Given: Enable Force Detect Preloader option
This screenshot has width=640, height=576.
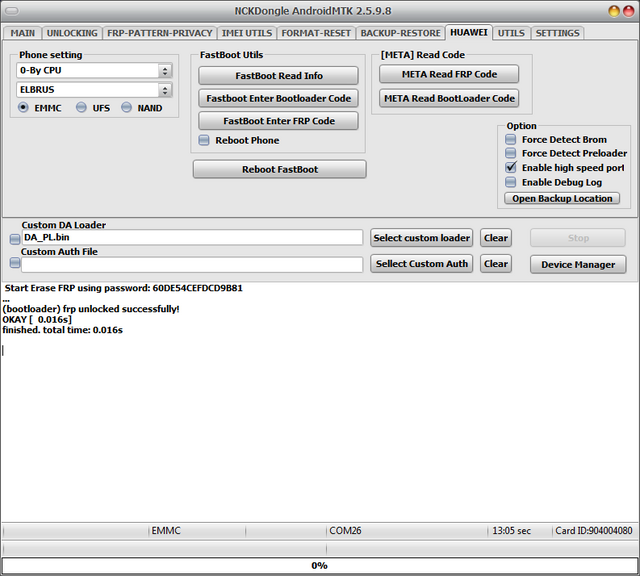Looking at the screenshot, I should click(x=511, y=153).
